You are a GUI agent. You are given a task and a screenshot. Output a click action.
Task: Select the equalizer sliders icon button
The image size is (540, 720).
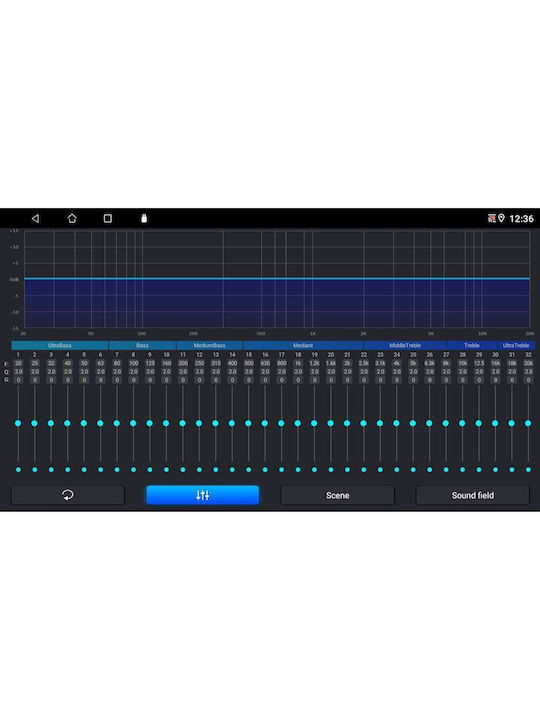tap(202, 495)
